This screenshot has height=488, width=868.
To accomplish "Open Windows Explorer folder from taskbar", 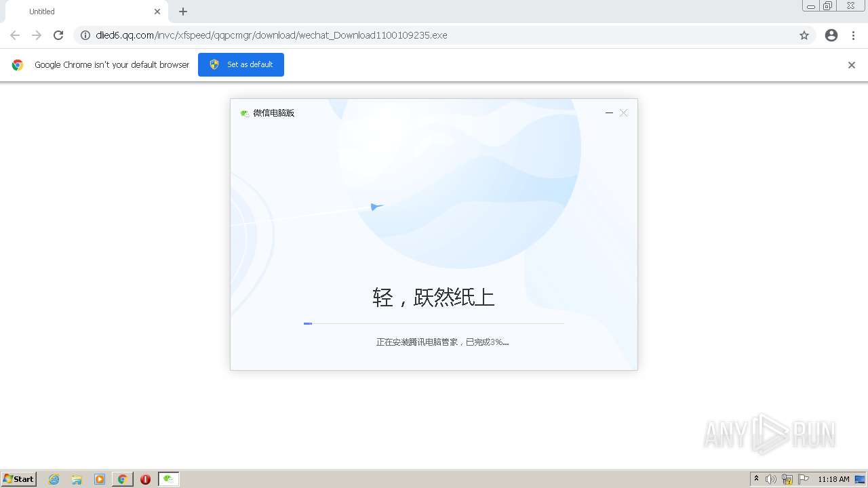I will pyautogui.click(x=77, y=479).
